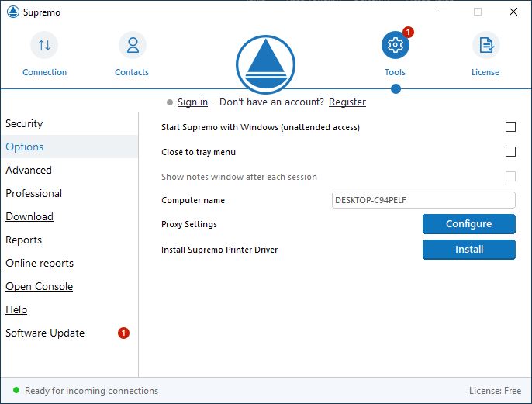Viewport: 532px width, 404px height.
Task: Switch to the Contacts tab label
Action: [132, 72]
